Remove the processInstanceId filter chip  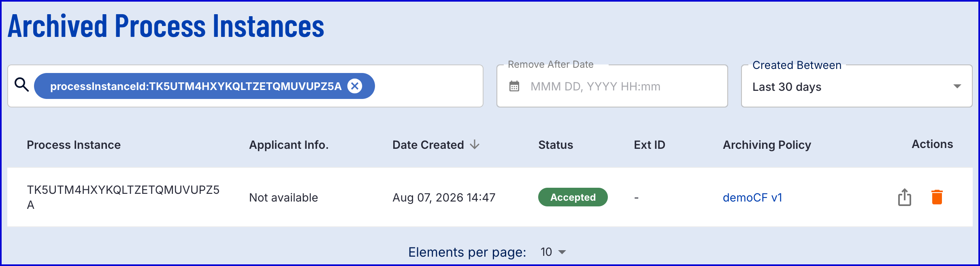coord(355,86)
